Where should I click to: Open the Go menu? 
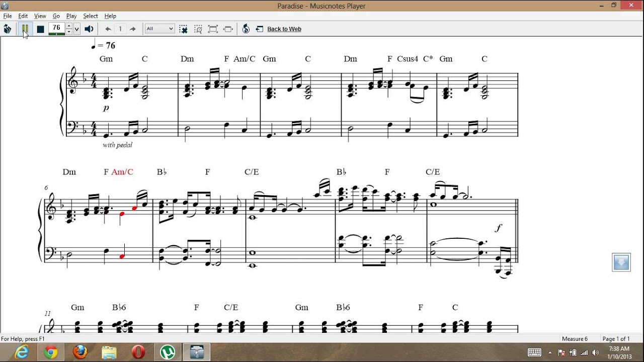[x=56, y=16]
